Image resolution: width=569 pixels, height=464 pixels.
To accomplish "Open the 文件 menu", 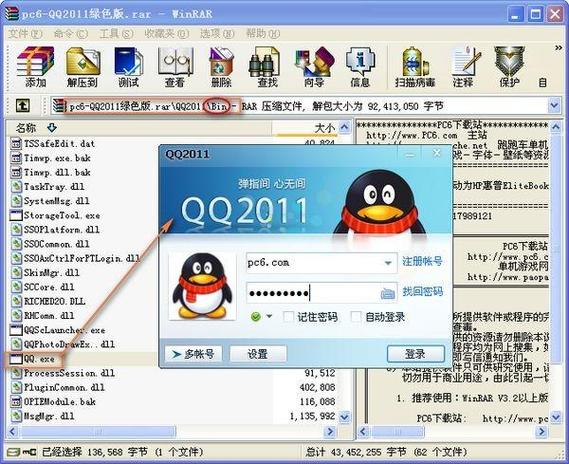I will click(x=25, y=34).
